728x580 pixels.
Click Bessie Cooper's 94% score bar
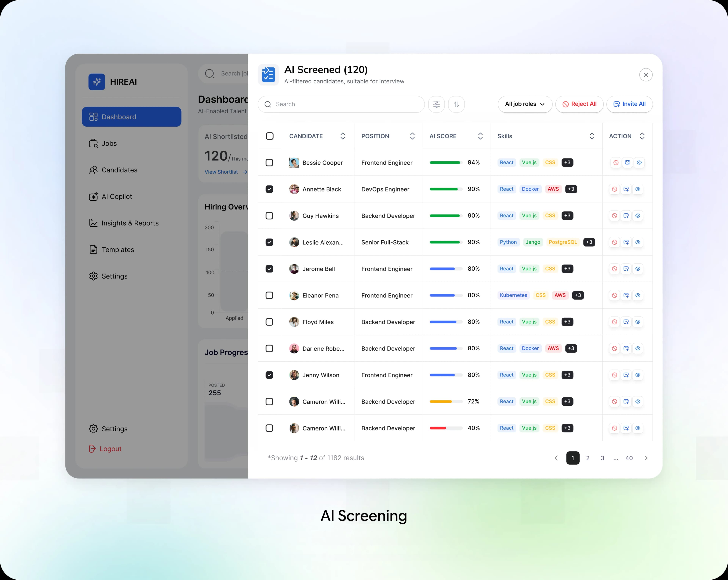(x=446, y=163)
